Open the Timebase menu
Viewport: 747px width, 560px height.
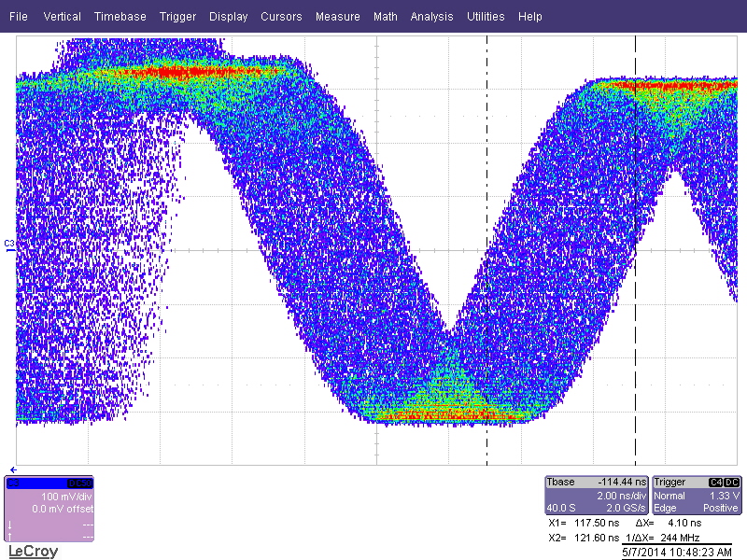(120, 17)
